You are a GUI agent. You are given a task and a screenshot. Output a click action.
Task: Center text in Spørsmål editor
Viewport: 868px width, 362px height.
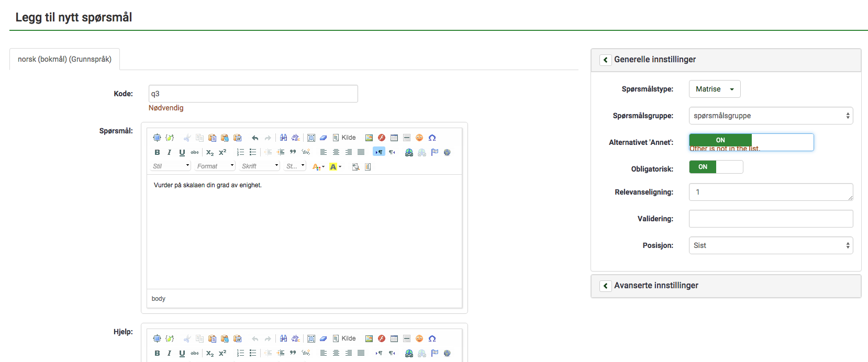coord(336,152)
